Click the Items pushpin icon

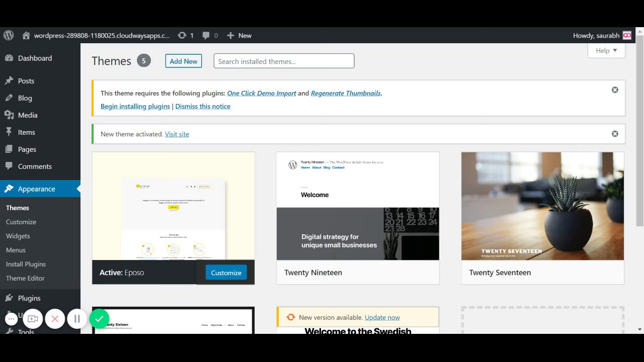pyautogui.click(x=9, y=132)
